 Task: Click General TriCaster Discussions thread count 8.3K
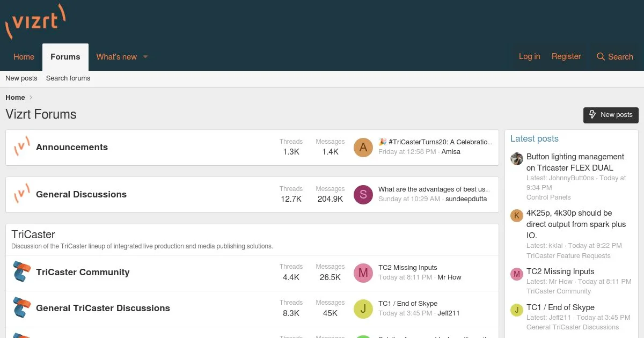(x=291, y=313)
